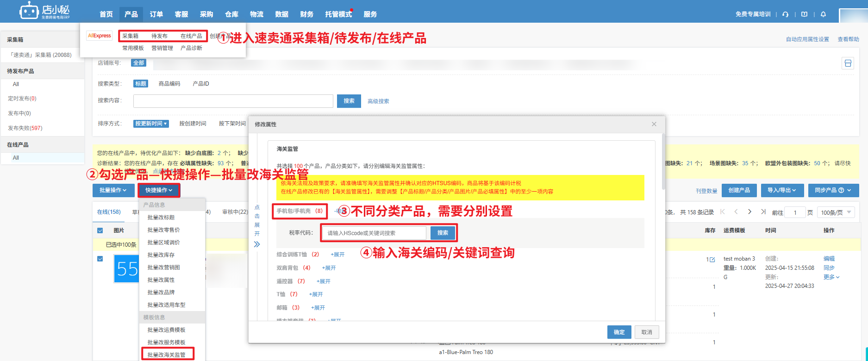Screen dimensions: 868x361
Task: Close the 修改属性 dialog
Action: [x=654, y=124]
